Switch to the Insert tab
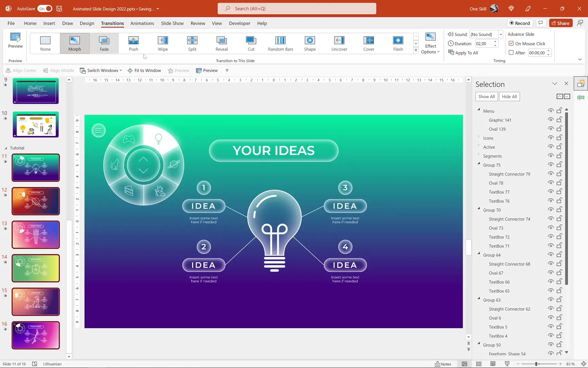 tap(49, 23)
